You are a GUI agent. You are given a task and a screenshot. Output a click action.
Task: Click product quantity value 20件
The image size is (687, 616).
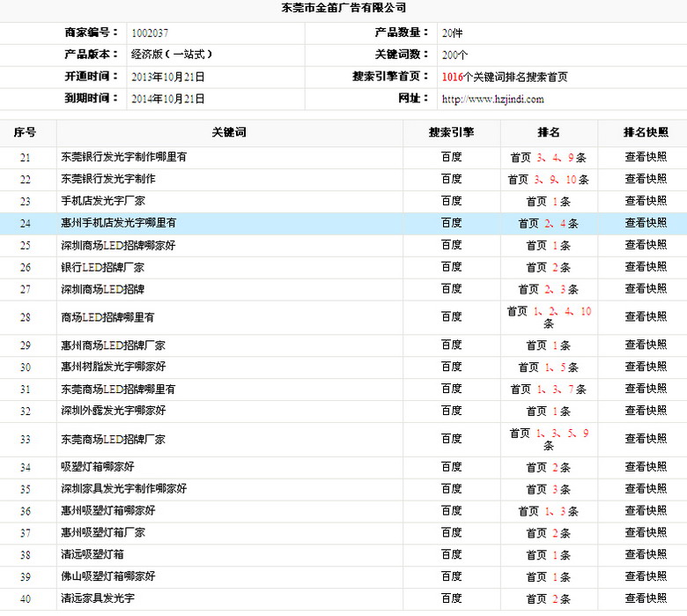tap(452, 33)
